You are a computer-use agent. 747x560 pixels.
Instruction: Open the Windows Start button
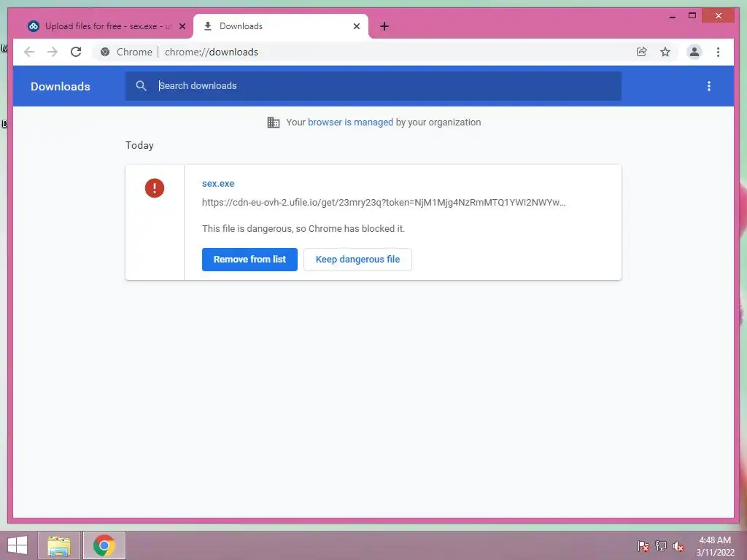18,545
